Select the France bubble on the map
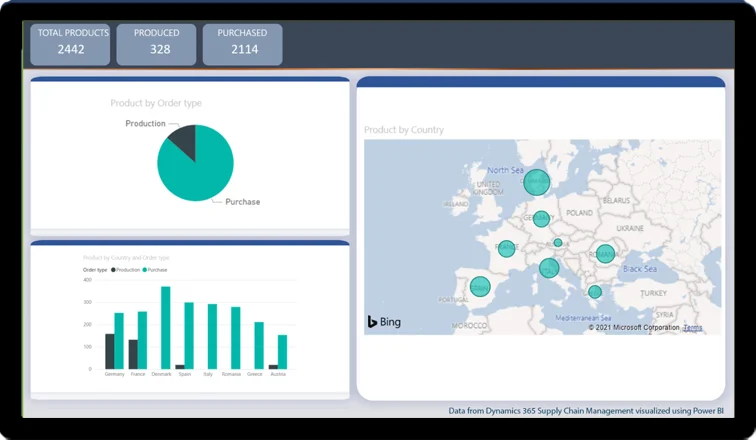 (x=507, y=248)
